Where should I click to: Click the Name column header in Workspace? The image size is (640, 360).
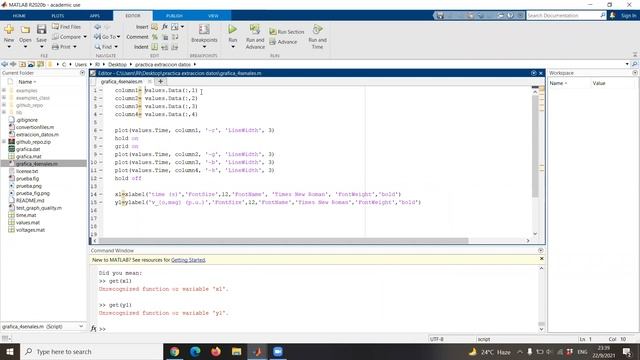point(558,83)
